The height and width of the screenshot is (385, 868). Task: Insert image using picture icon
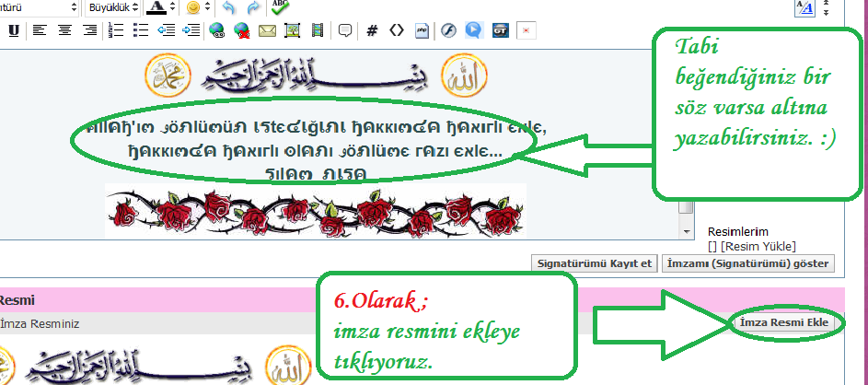click(x=293, y=30)
